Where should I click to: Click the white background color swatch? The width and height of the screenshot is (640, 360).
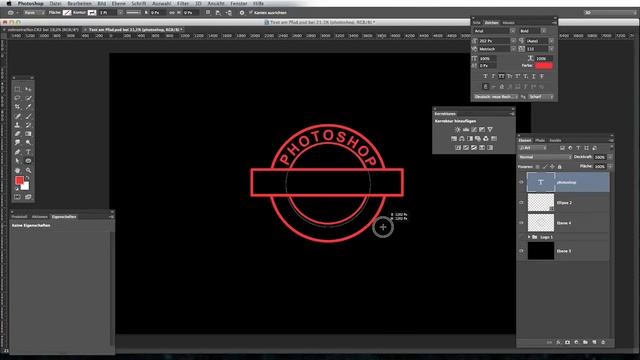[26, 187]
